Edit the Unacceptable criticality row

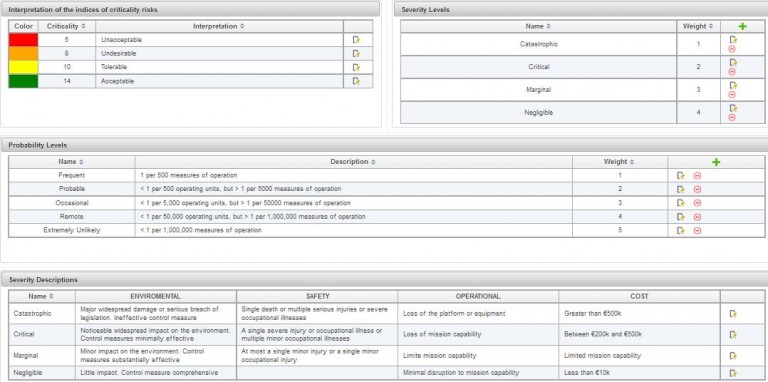point(356,40)
